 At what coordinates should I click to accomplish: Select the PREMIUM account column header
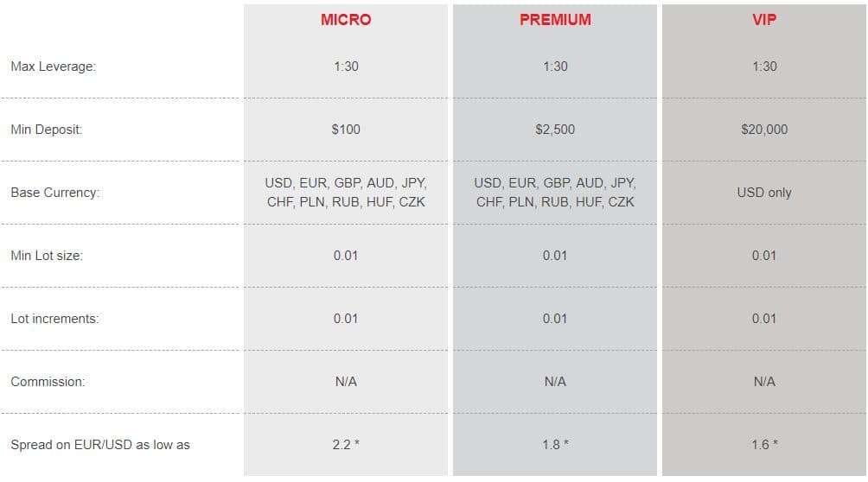click(x=555, y=20)
